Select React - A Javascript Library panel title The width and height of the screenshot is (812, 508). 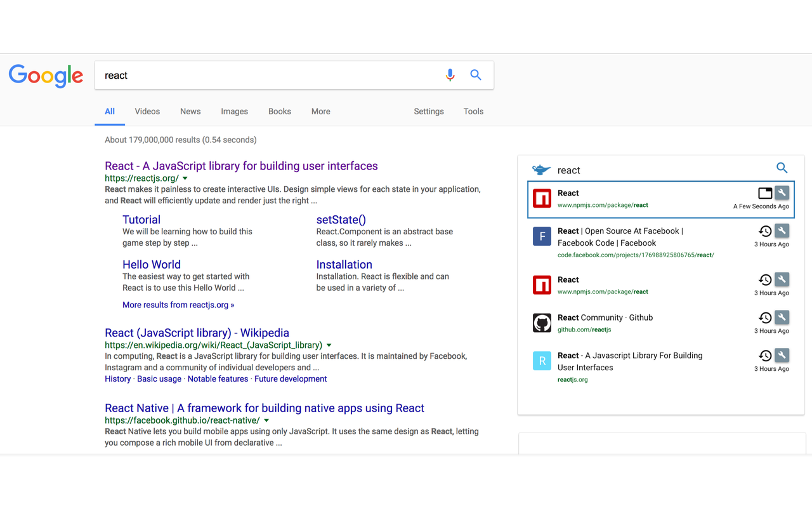(x=630, y=361)
